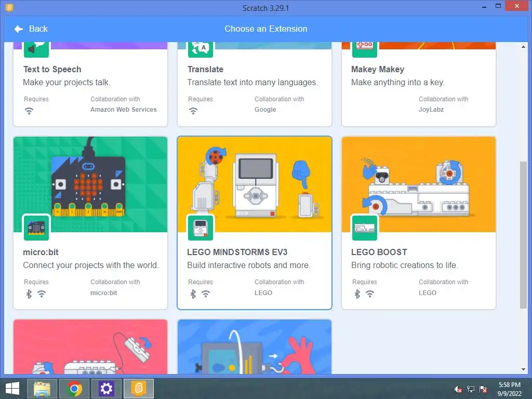Click the taskbar clock showing 5:58 PM
Viewport: 532px width, 399px height.
[509, 389]
